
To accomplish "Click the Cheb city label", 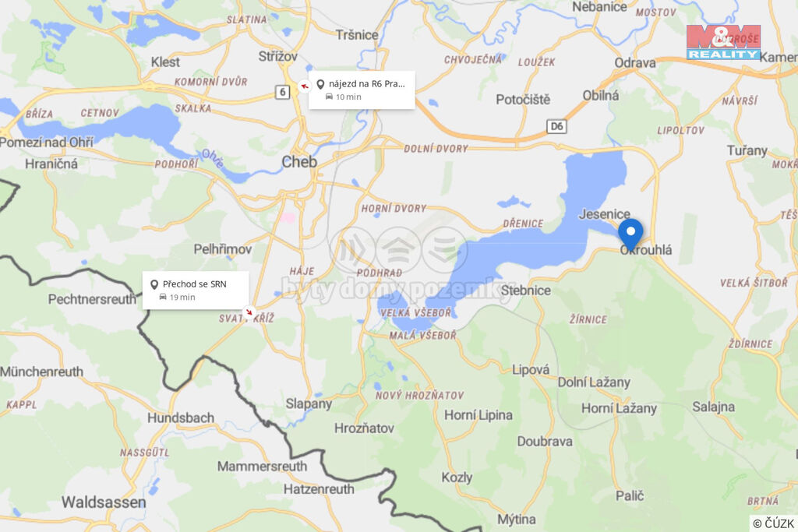I will point(299,162).
